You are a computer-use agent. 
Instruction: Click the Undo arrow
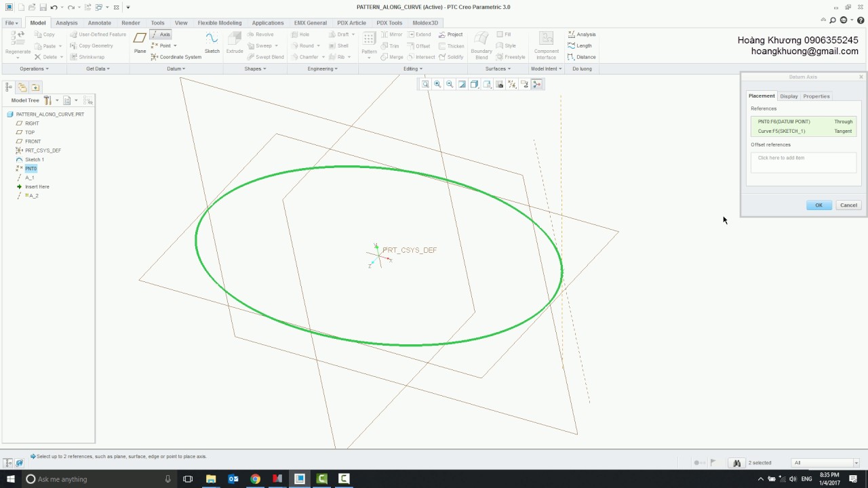point(54,7)
